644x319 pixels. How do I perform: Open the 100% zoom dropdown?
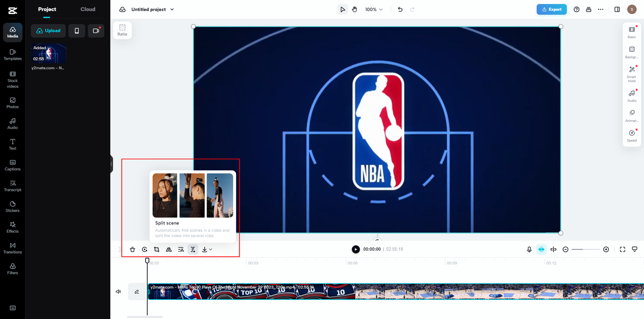pyautogui.click(x=374, y=10)
